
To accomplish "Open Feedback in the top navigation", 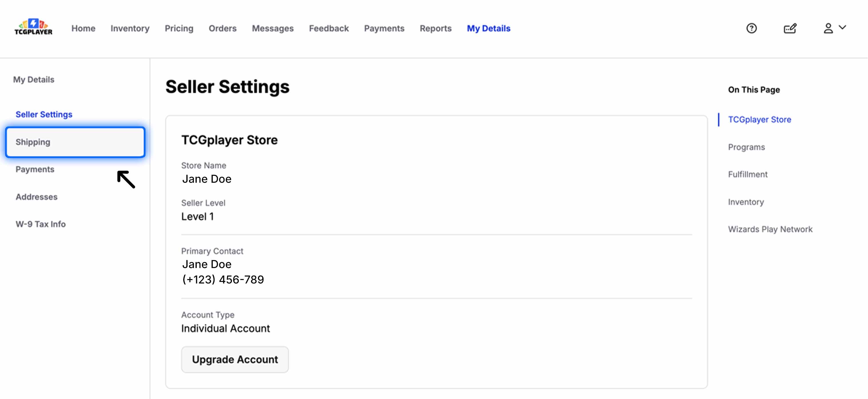I will (x=329, y=28).
